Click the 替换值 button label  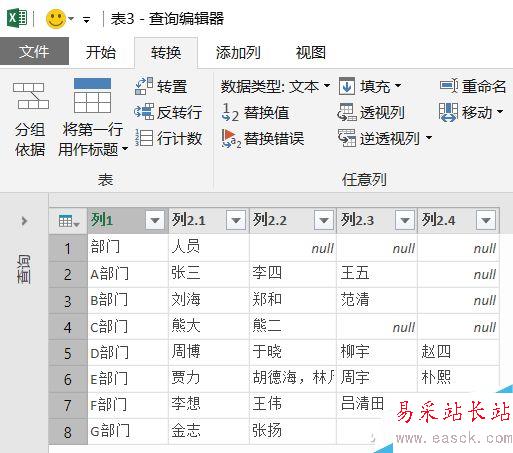coord(266,112)
